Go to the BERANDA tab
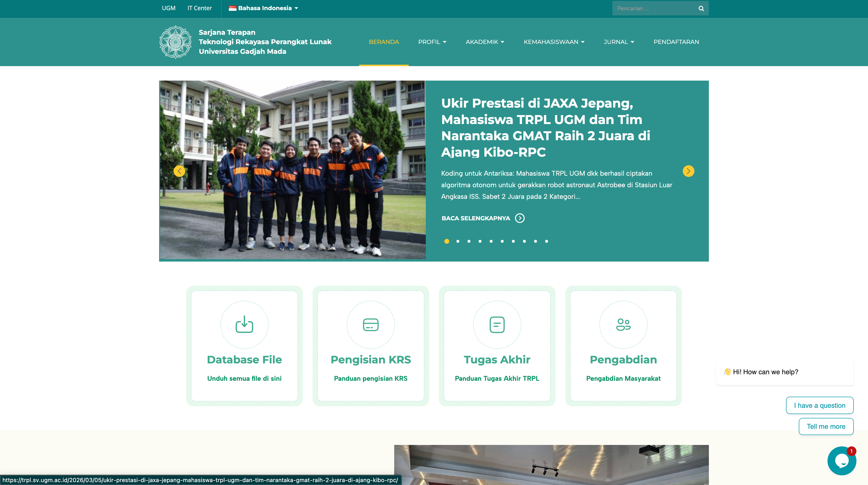The width and height of the screenshot is (868, 485). (x=384, y=42)
